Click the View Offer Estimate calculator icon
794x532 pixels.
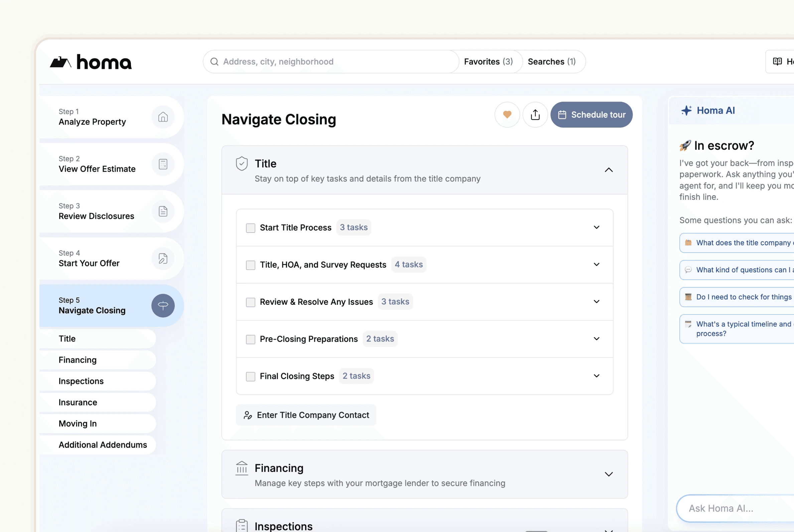point(163,164)
